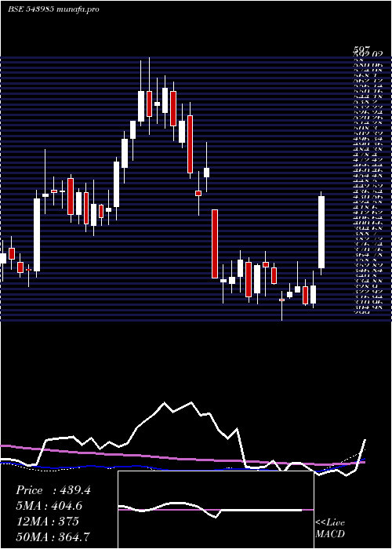Click the "5MA : 404.6" reading
The image size is (392, 549).
50,506
